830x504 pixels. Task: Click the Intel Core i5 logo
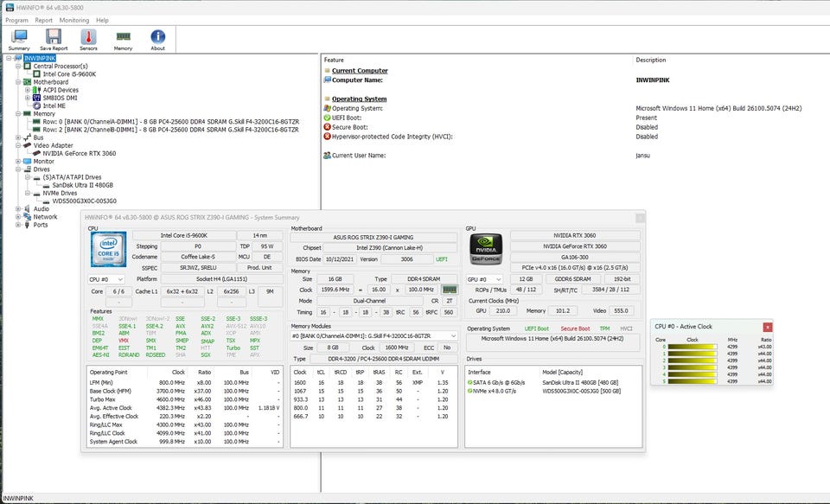pos(109,249)
